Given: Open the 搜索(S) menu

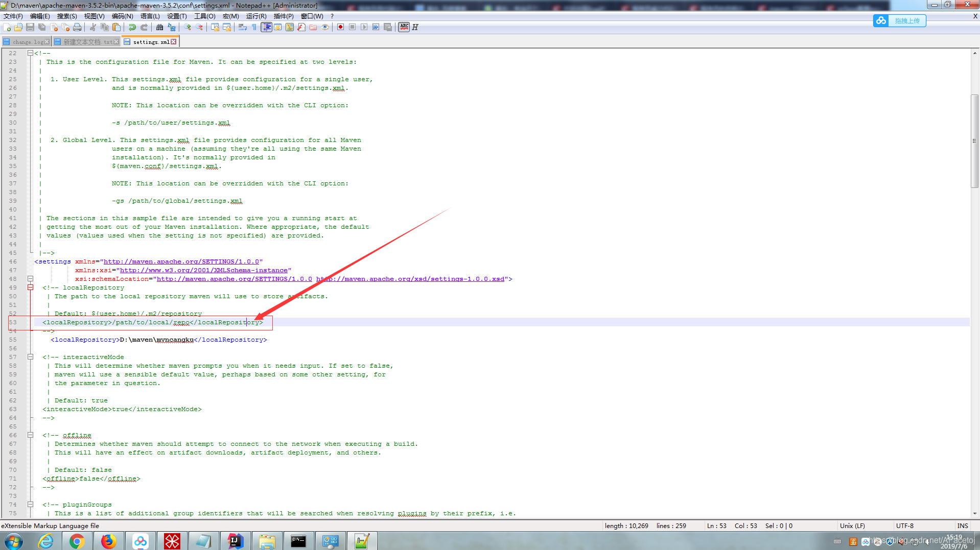Looking at the screenshot, I should (67, 16).
